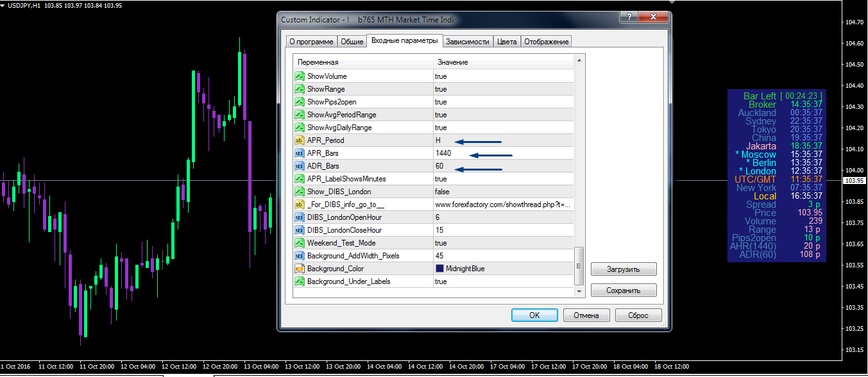Image resolution: width=868 pixels, height=377 pixels.
Task: Select the ADR_Bars integer type icon
Action: click(x=300, y=166)
